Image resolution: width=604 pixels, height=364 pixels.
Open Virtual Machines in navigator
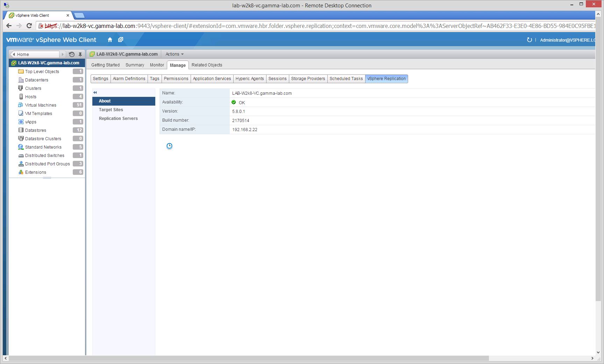coord(41,105)
